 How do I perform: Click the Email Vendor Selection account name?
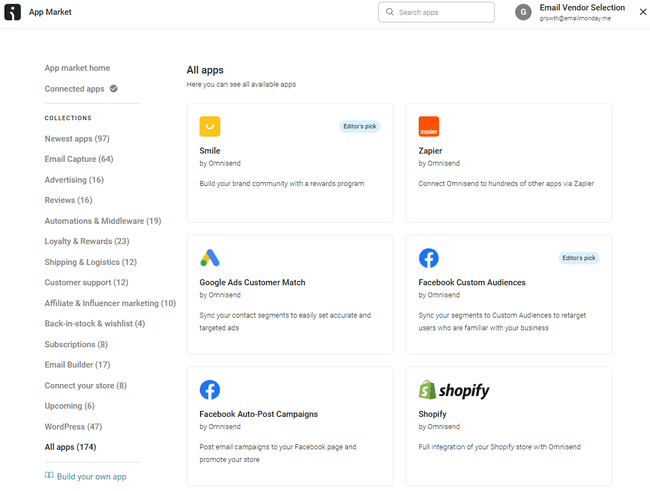[582, 7]
